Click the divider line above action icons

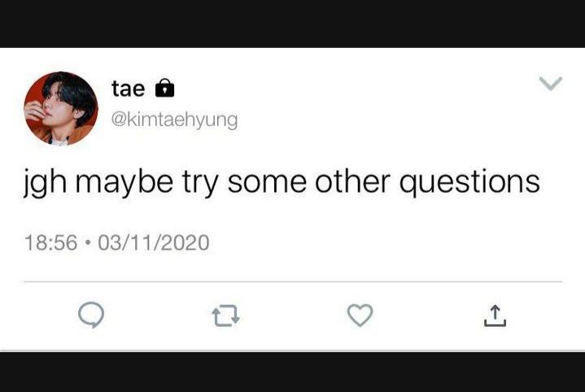point(293,282)
